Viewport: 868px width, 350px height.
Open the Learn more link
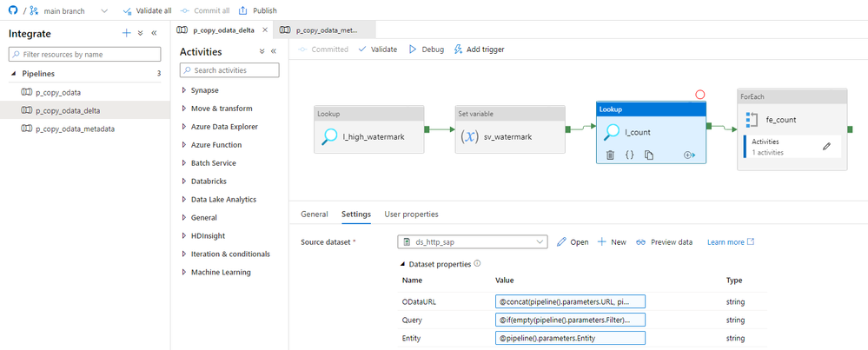click(x=731, y=242)
